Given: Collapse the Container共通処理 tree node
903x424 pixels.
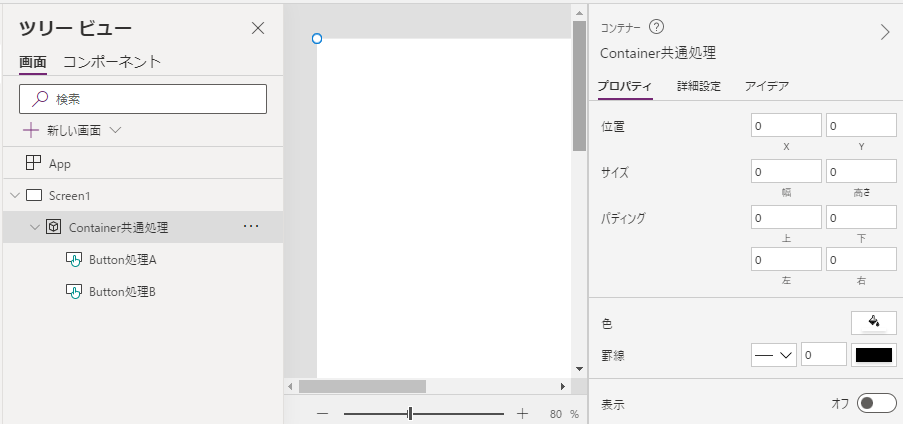Looking at the screenshot, I should tap(35, 227).
